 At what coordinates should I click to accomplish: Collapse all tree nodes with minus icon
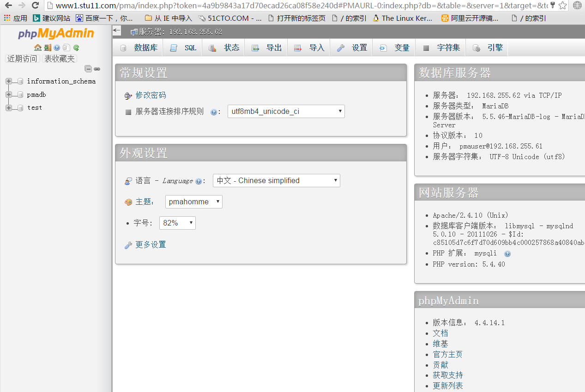point(88,69)
